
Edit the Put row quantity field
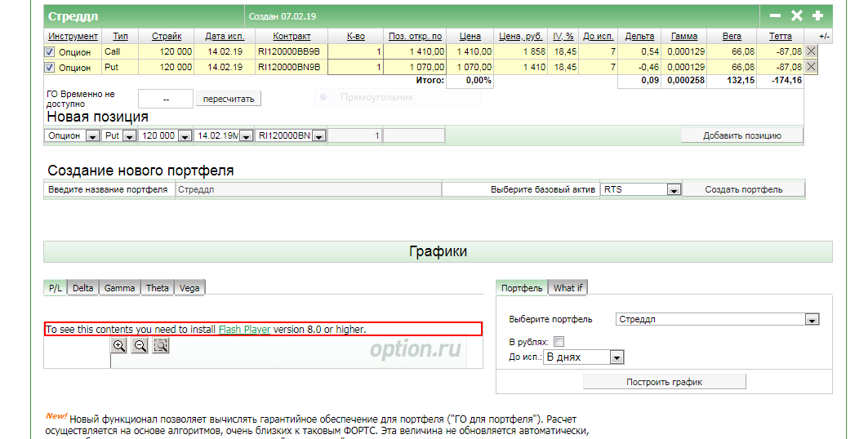[356, 67]
